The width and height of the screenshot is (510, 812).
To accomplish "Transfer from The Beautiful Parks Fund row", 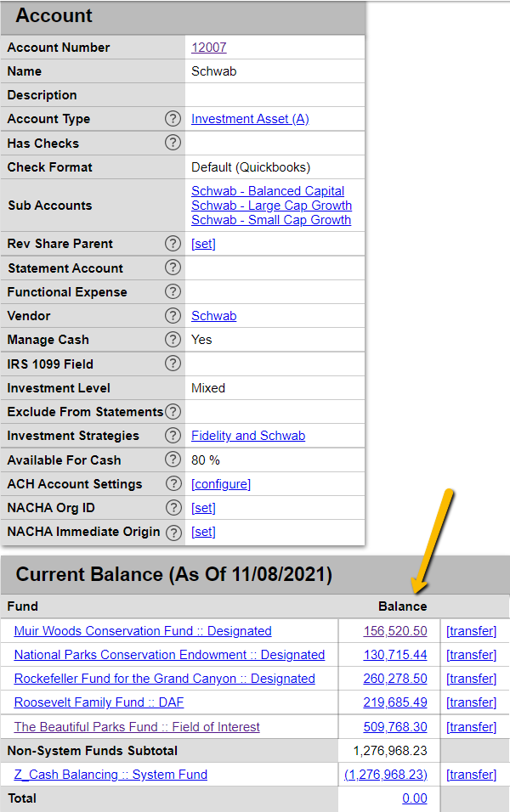I will pos(471,726).
